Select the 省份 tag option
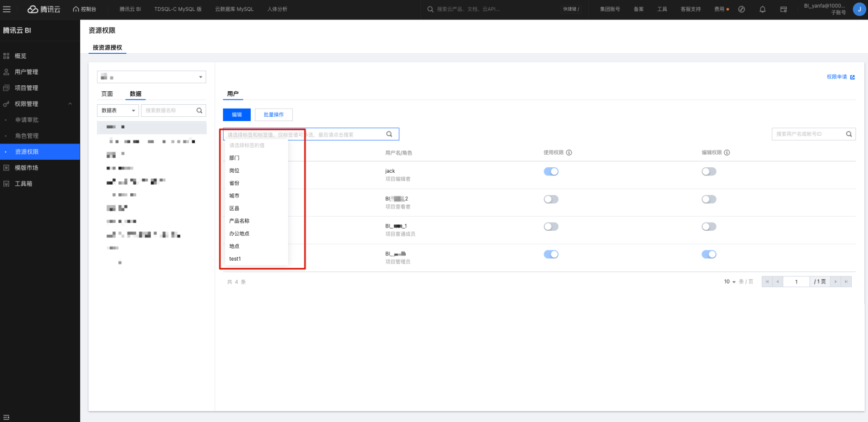This screenshot has width=868, height=422. click(x=256, y=183)
